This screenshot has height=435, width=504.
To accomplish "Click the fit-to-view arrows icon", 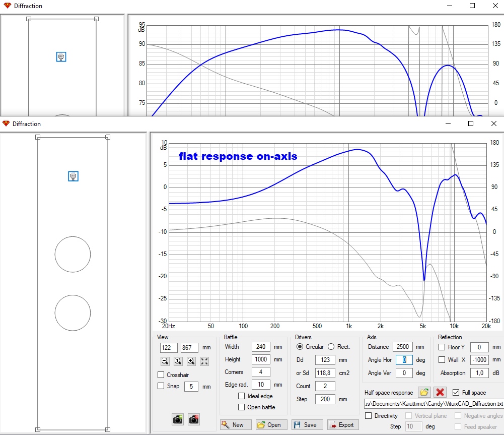I will [204, 361].
